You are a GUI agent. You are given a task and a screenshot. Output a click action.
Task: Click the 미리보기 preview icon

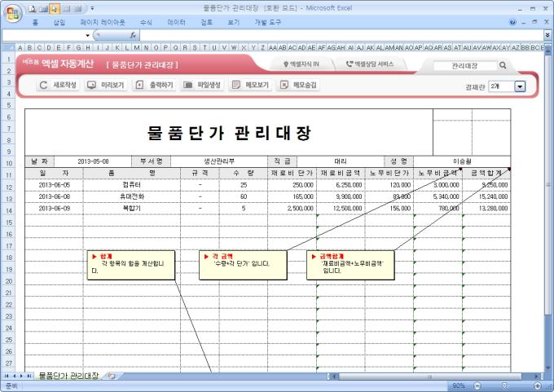(x=92, y=85)
